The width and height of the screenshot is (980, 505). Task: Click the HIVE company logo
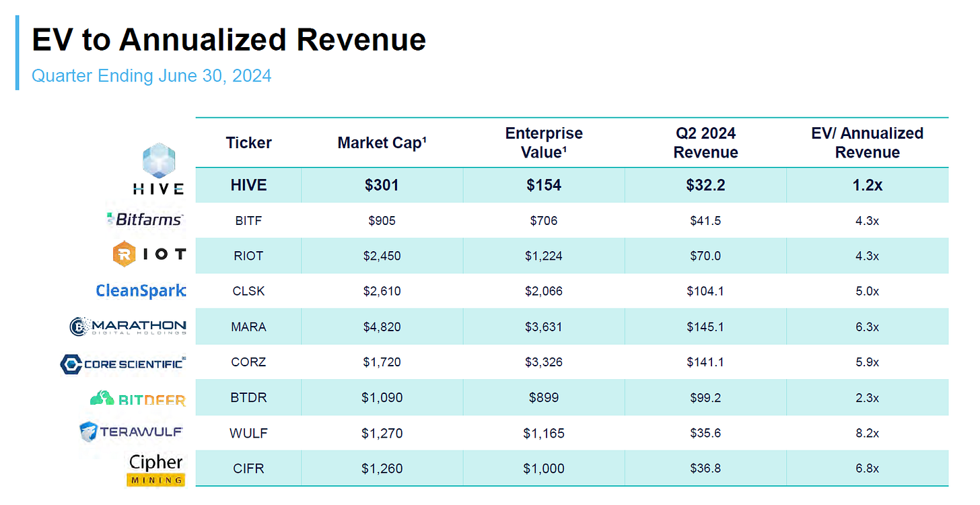click(159, 168)
